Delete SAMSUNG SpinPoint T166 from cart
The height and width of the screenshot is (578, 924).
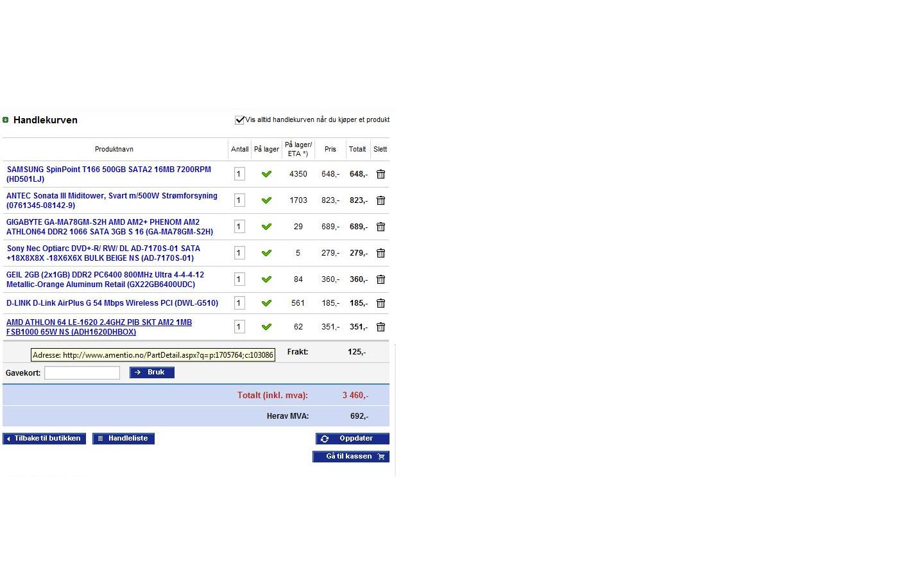[x=381, y=174]
